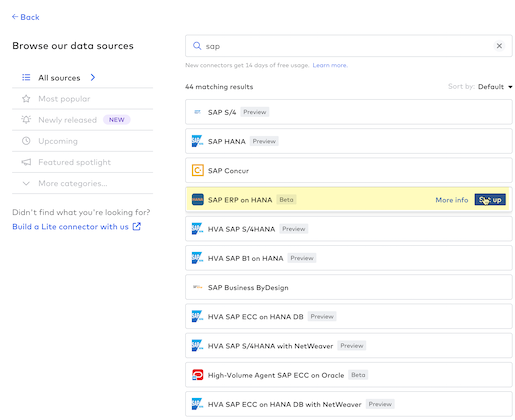Click the megaphone icon for Featured spotlight
This screenshot has height=420, width=515.
(x=26, y=162)
